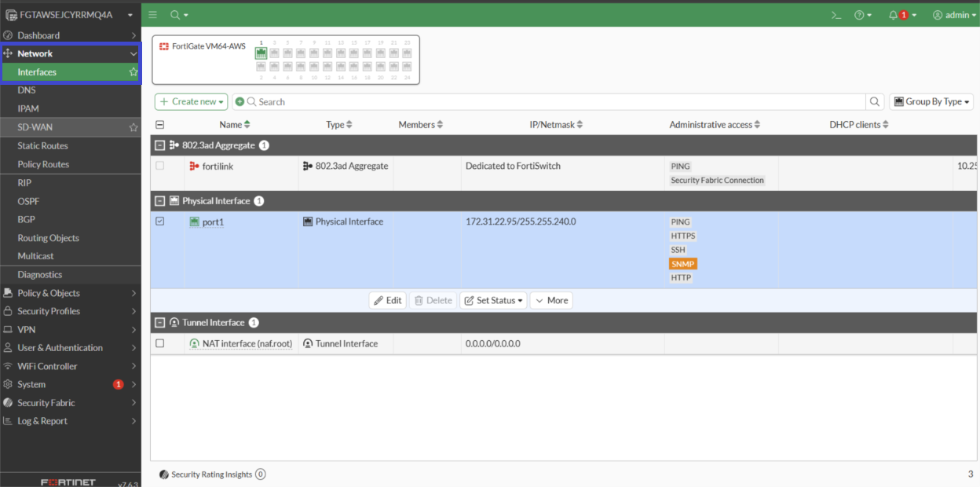The image size is (980, 487).
Task: Check the NAT interface row checkbox
Action: point(160,344)
